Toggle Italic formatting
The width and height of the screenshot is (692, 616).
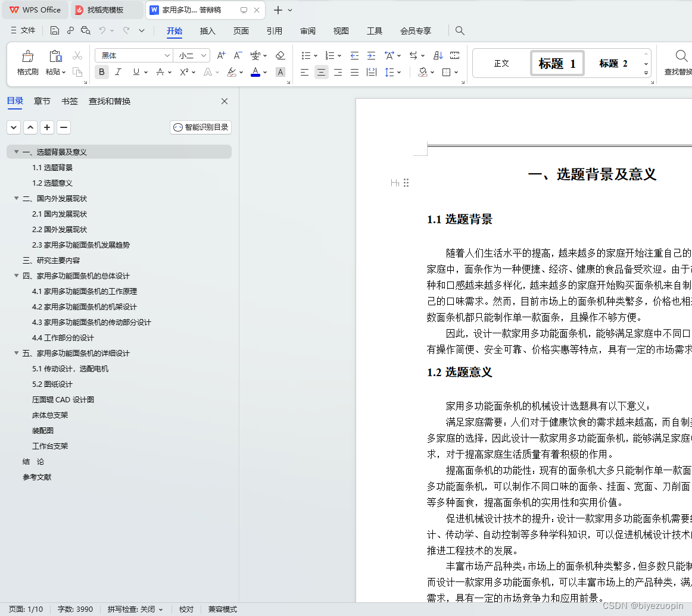(118, 72)
